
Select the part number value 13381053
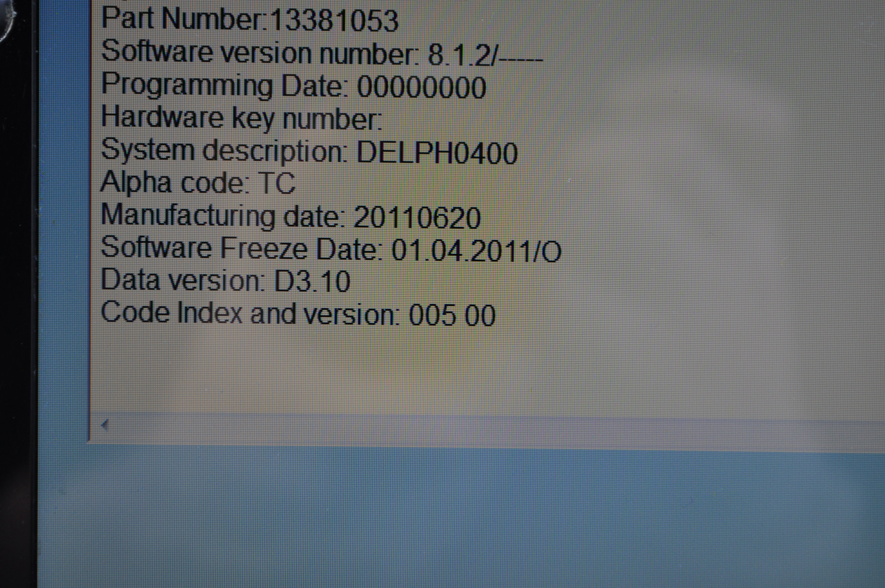(334, 21)
